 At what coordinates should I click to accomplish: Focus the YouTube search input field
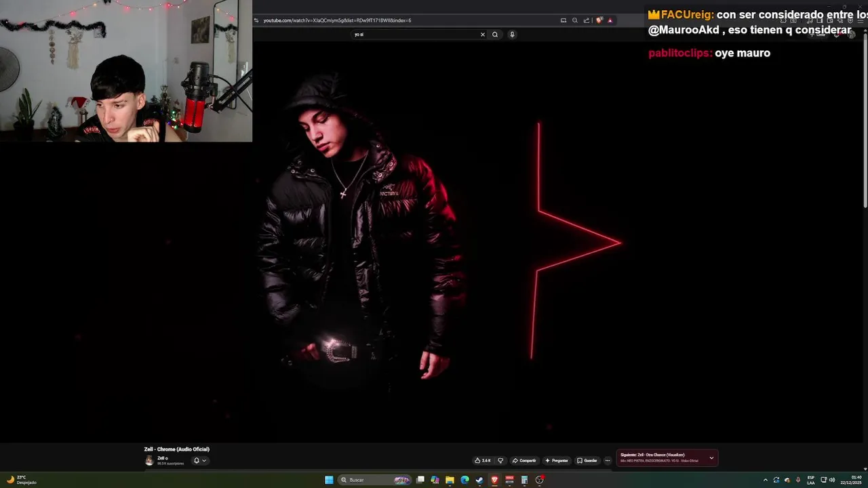pyautogui.click(x=415, y=35)
